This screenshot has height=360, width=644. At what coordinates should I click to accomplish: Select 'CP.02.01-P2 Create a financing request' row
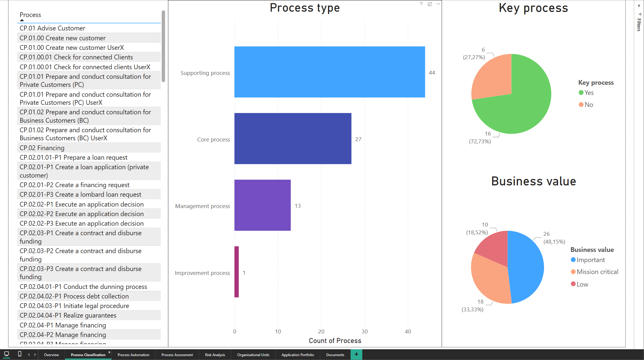coord(89,185)
